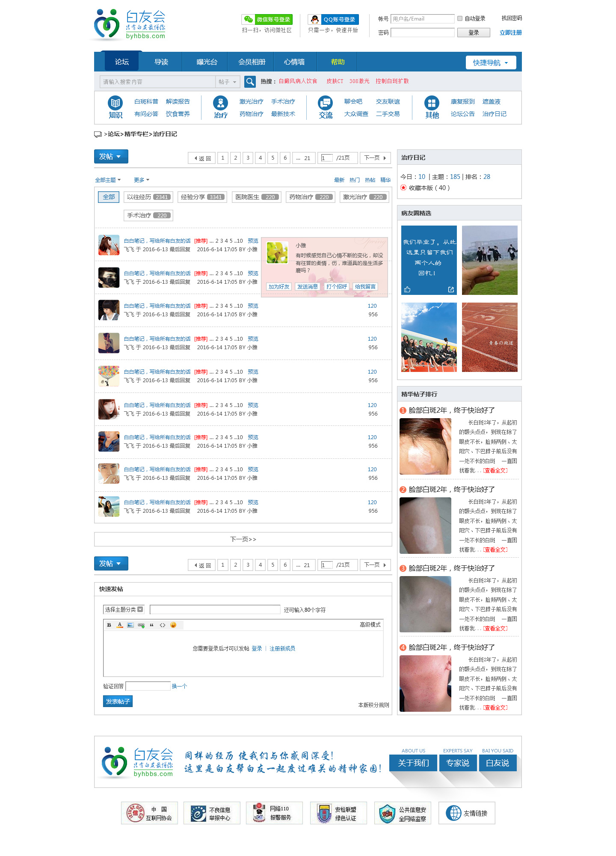Insert an image via the editor toolbar
Image resolution: width=616 pixels, height=856 pixels.
[x=130, y=625]
